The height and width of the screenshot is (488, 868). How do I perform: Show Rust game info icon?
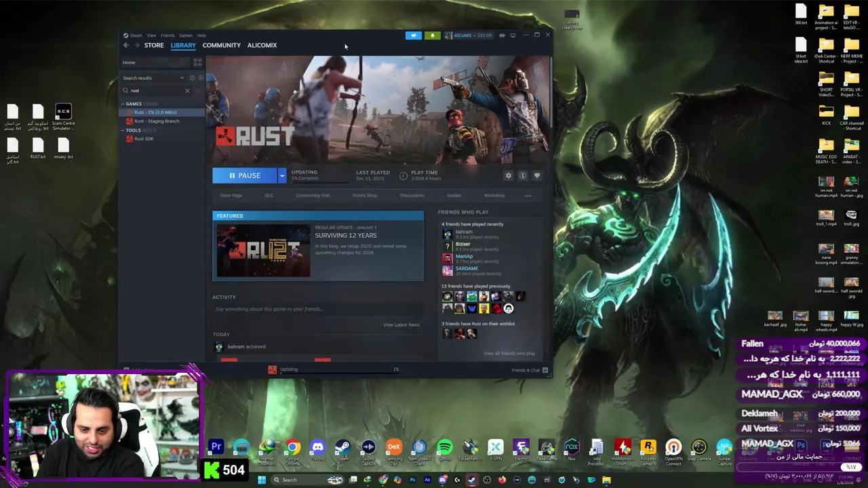pyautogui.click(x=522, y=176)
